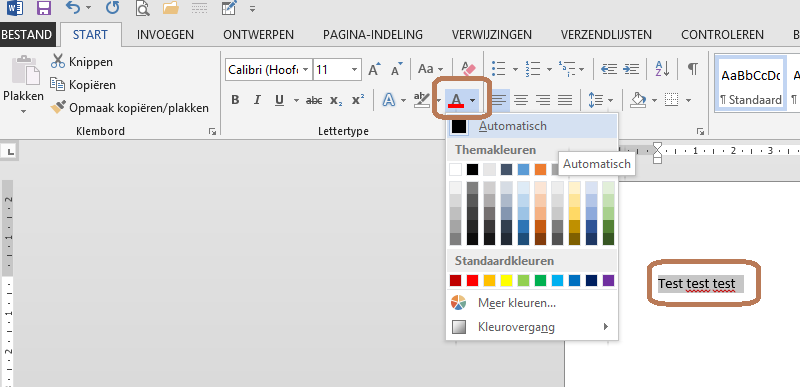Justify the paragraph text
800x387 pixels.
click(565, 100)
